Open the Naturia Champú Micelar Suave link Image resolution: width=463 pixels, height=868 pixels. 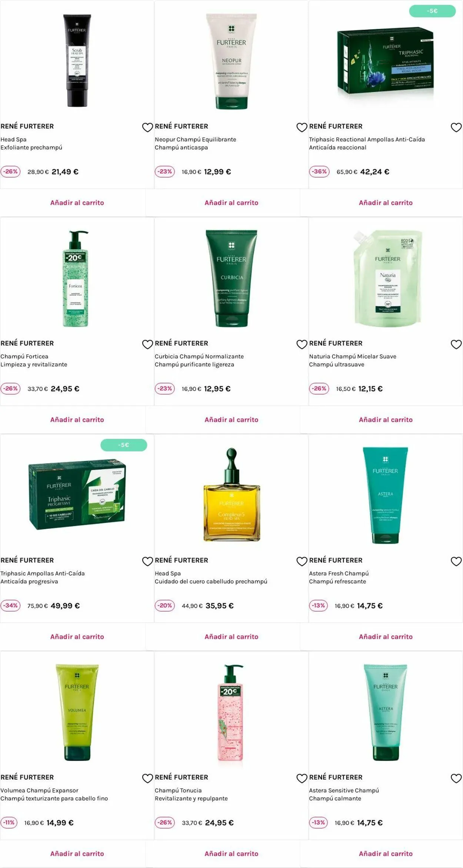tap(353, 356)
